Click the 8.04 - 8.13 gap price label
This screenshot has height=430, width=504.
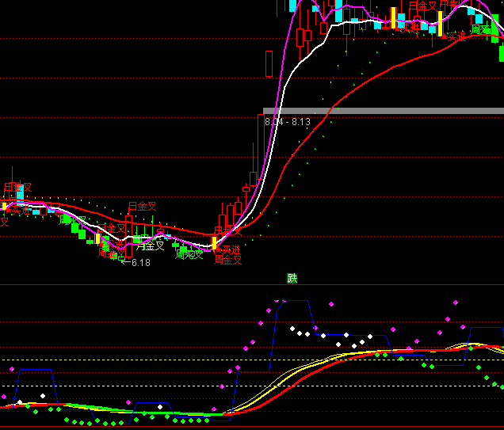(x=287, y=122)
